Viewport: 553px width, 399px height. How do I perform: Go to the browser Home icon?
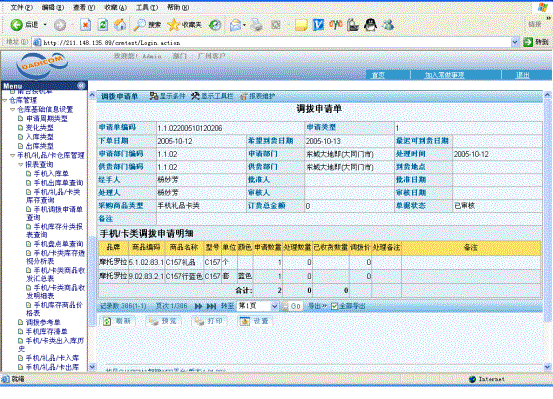click(x=120, y=25)
